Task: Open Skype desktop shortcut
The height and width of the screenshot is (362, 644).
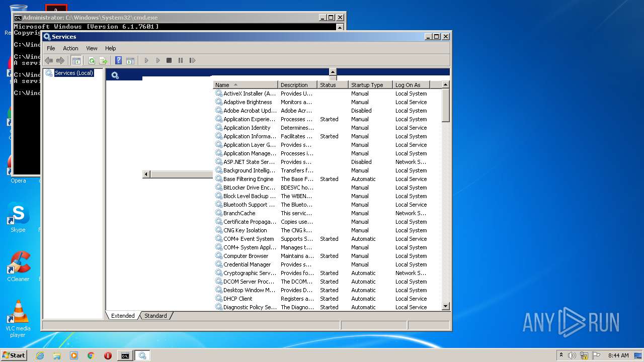Action: [x=18, y=218]
